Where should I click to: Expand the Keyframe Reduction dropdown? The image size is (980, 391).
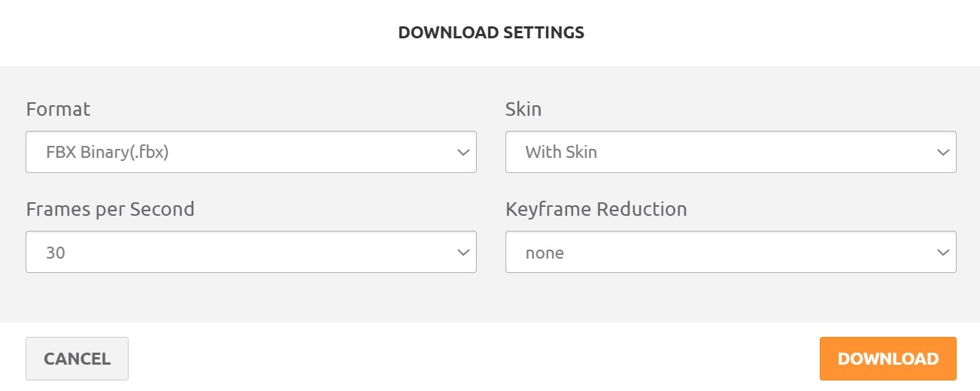pos(730,252)
